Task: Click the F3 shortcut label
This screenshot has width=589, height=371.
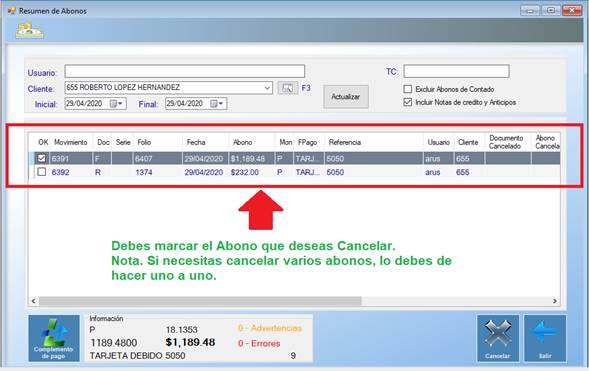Action: [306, 88]
